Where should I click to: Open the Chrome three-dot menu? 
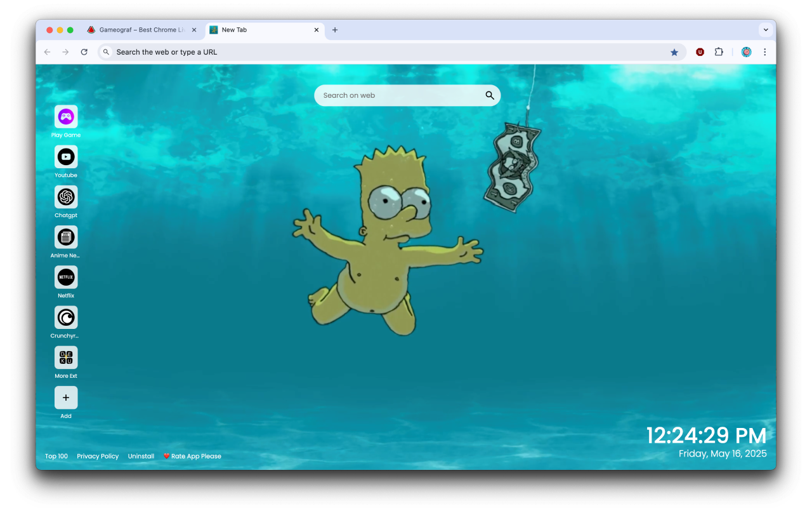765,52
